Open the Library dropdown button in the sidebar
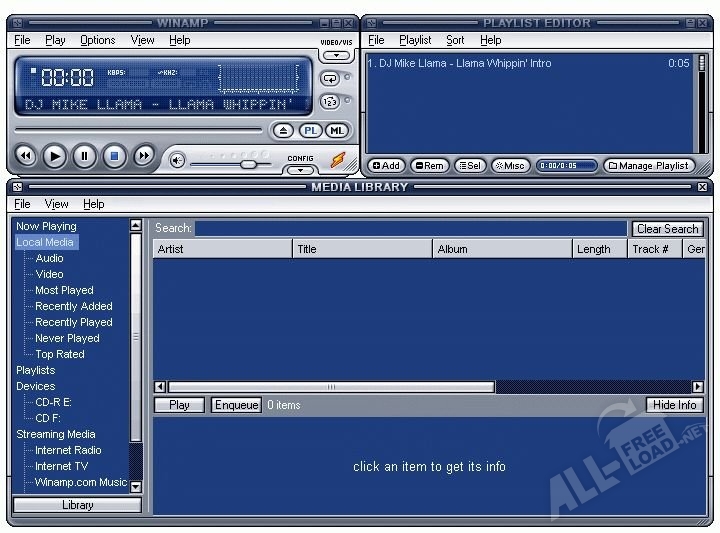The width and height of the screenshot is (720, 533). (78, 505)
